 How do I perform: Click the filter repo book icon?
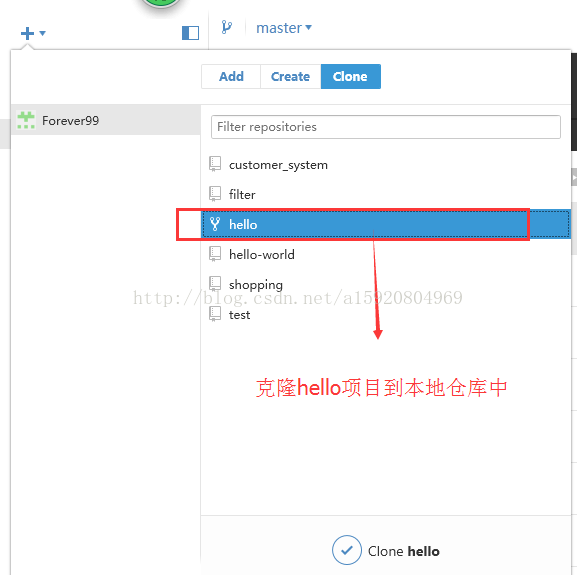(x=215, y=194)
